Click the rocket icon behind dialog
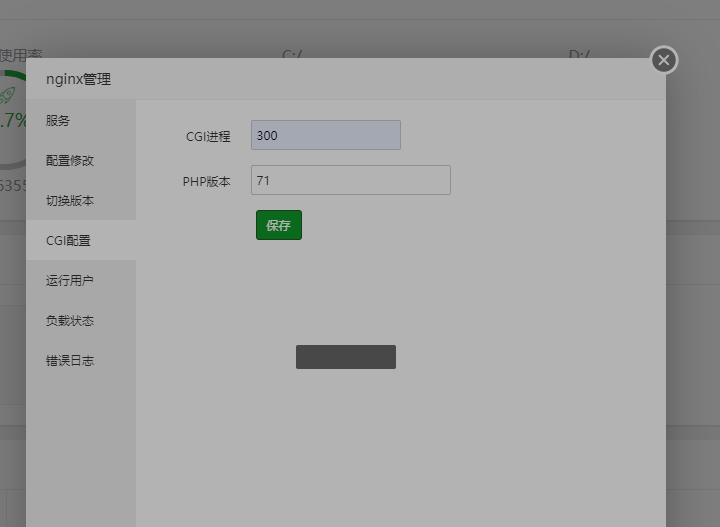This screenshot has width=720, height=527. click(x=7, y=95)
